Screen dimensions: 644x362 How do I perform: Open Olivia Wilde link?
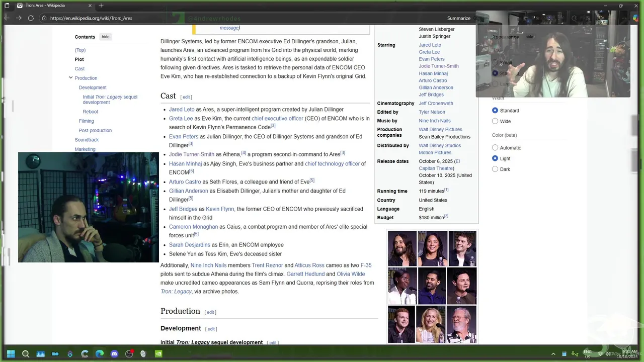click(351, 275)
